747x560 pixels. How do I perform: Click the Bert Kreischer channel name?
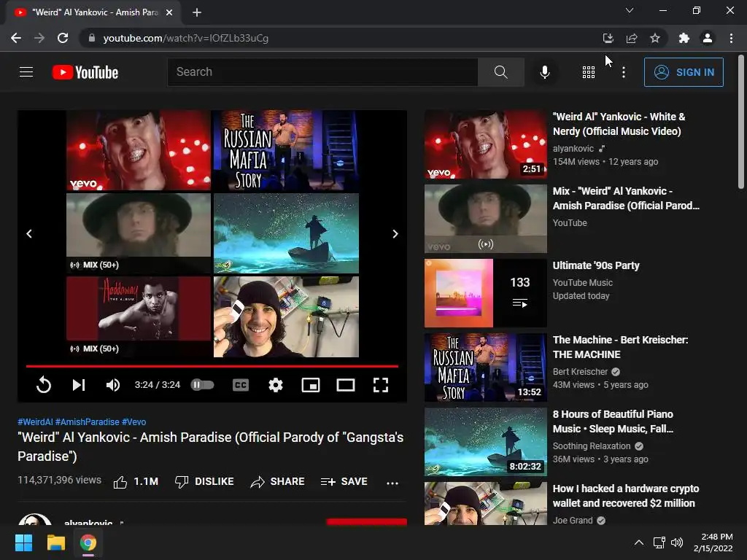coord(580,371)
